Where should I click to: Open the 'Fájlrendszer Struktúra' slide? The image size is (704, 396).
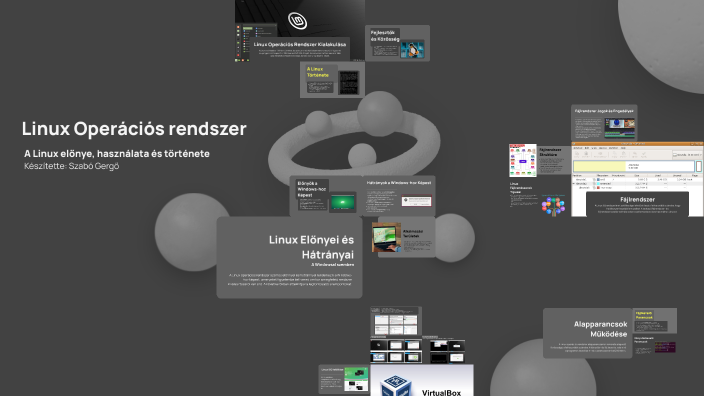pos(553,160)
